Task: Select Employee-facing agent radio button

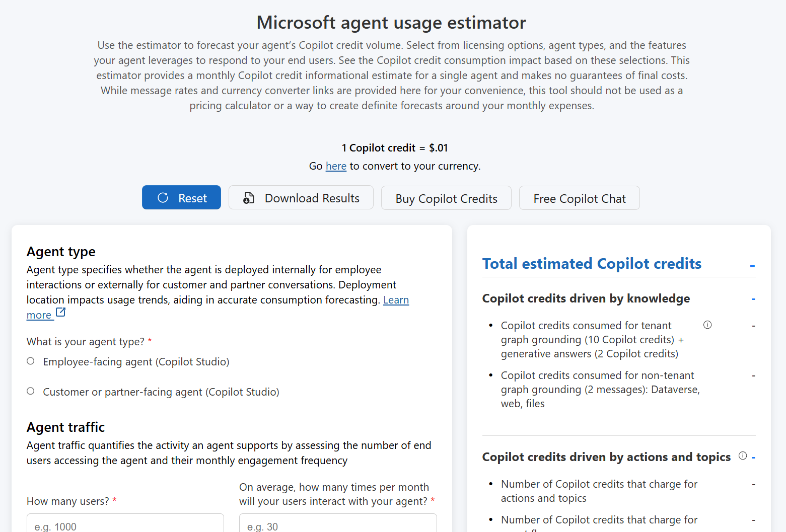Action: (31, 361)
